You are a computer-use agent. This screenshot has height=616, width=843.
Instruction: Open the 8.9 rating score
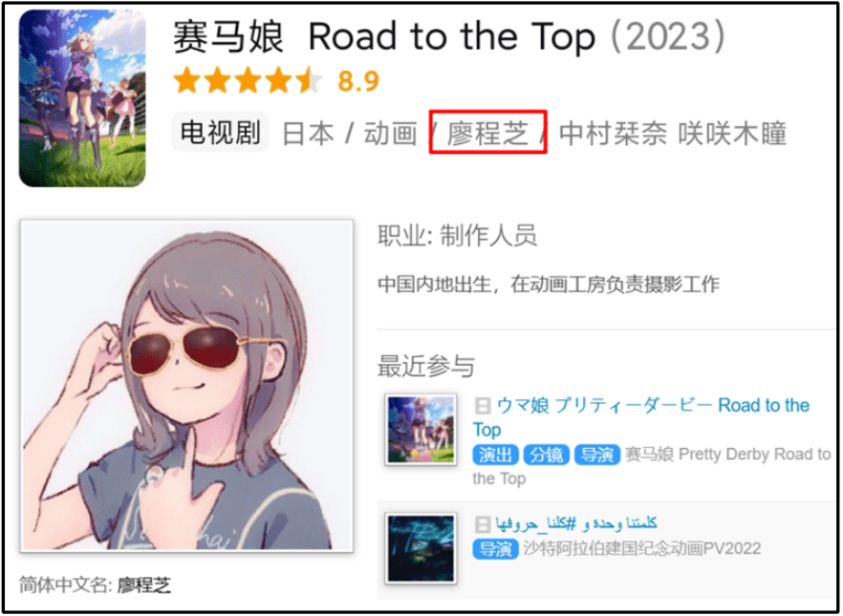[x=358, y=81]
